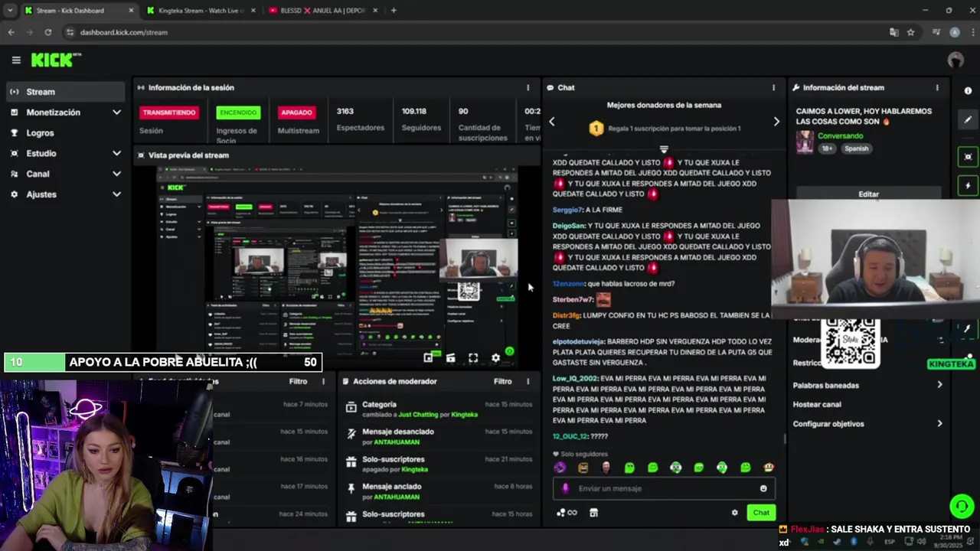
Task: Open the Chat panel options menu
Action: (773, 88)
